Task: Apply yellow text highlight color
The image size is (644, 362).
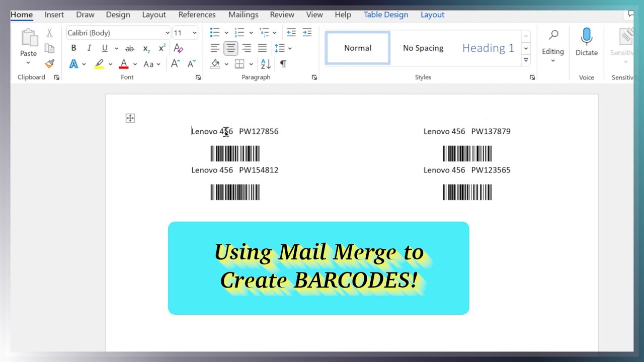Action: [x=99, y=64]
